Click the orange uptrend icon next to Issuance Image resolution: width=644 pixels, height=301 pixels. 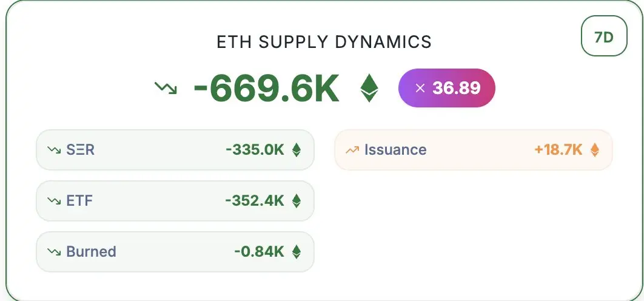click(352, 150)
